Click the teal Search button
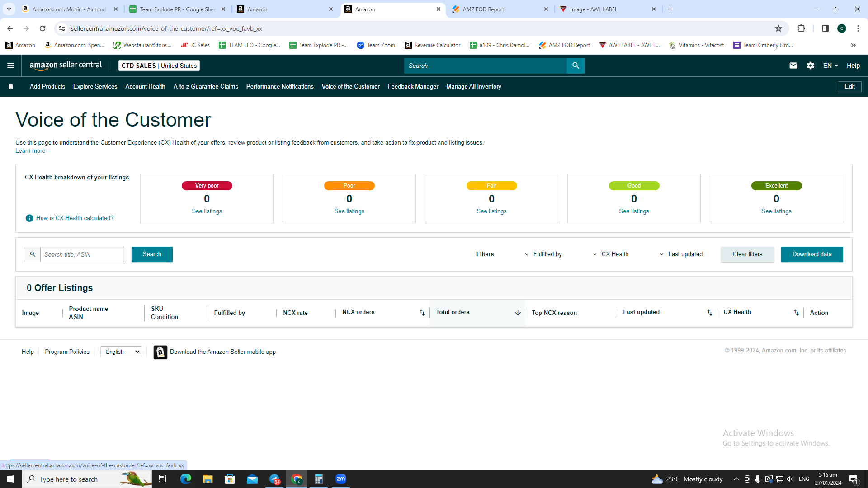This screenshot has height=488, width=868. point(152,254)
